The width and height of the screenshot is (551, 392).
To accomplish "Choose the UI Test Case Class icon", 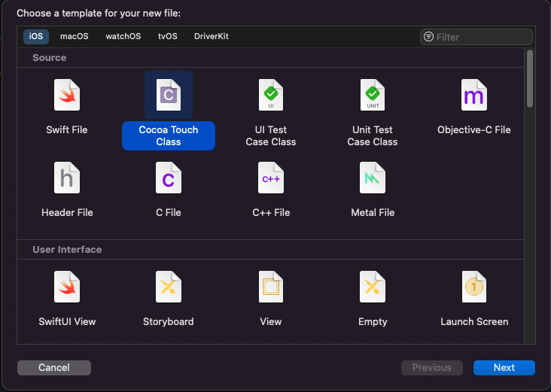I will click(270, 95).
